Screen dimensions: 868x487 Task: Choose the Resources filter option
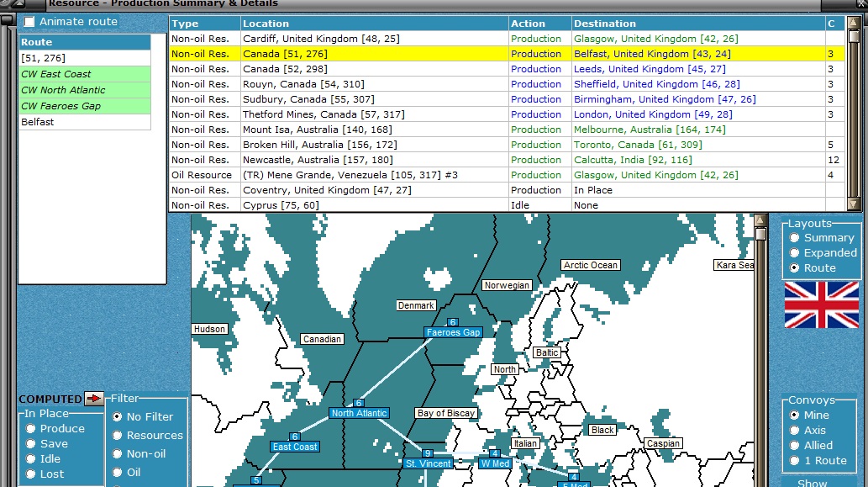point(118,436)
